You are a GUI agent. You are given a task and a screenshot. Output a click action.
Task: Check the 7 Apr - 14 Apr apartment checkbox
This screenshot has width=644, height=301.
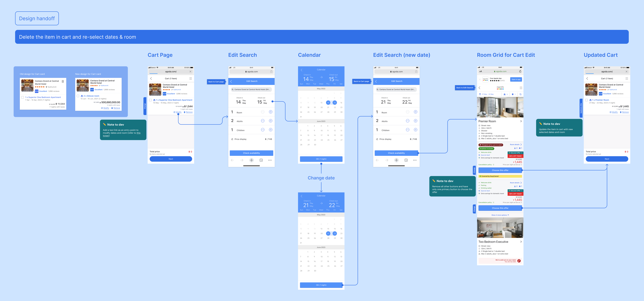(23, 97)
